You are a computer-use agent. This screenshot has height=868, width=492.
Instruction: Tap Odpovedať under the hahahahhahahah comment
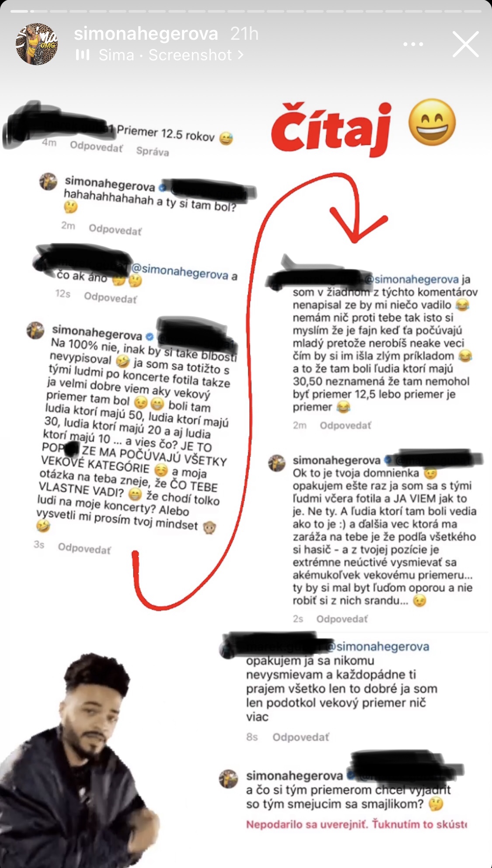coord(115,229)
